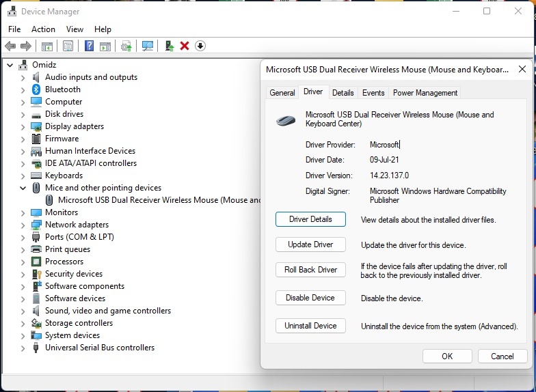The height and width of the screenshot is (392, 536).
Task: Click Scan for hardware changes monitor icon
Action: [148, 46]
